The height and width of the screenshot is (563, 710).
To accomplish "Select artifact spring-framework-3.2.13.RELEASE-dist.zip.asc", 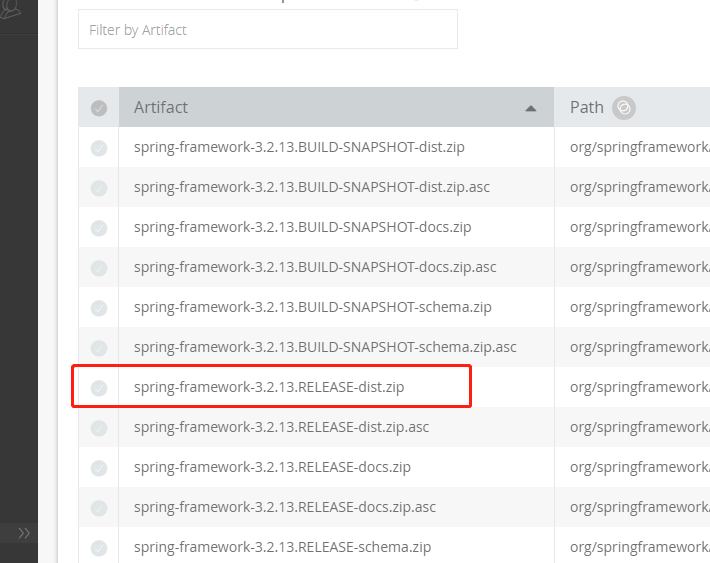I will 281,427.
